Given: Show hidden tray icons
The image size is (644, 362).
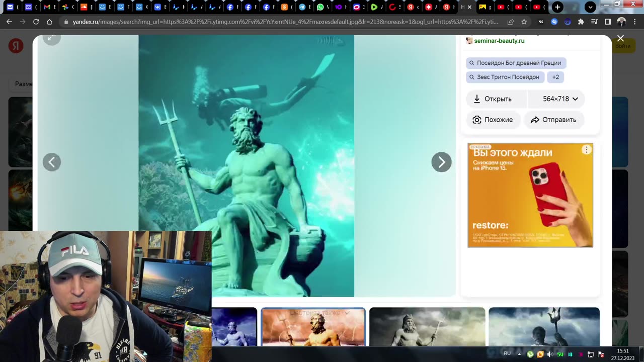Looking at the screenshot, I should click(520, 354).
